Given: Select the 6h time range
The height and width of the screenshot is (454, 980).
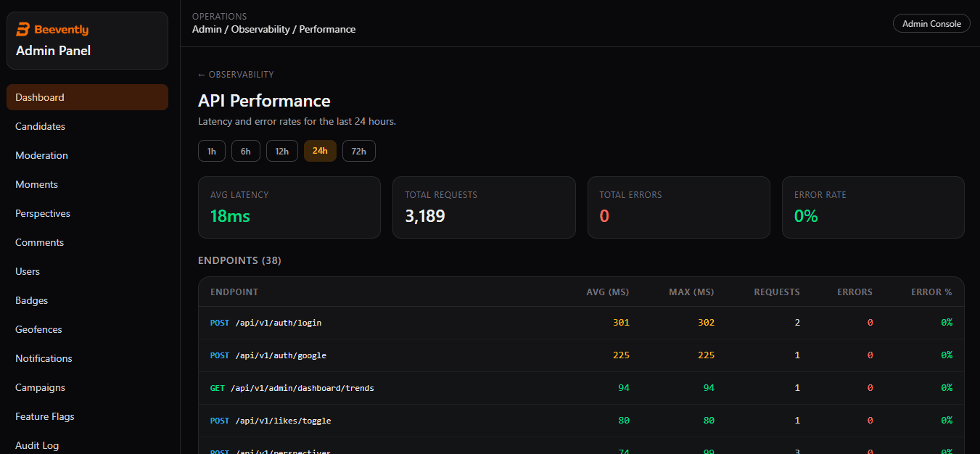Looking at the screenshot, I should pyautogui.click(x=246, y=151).
